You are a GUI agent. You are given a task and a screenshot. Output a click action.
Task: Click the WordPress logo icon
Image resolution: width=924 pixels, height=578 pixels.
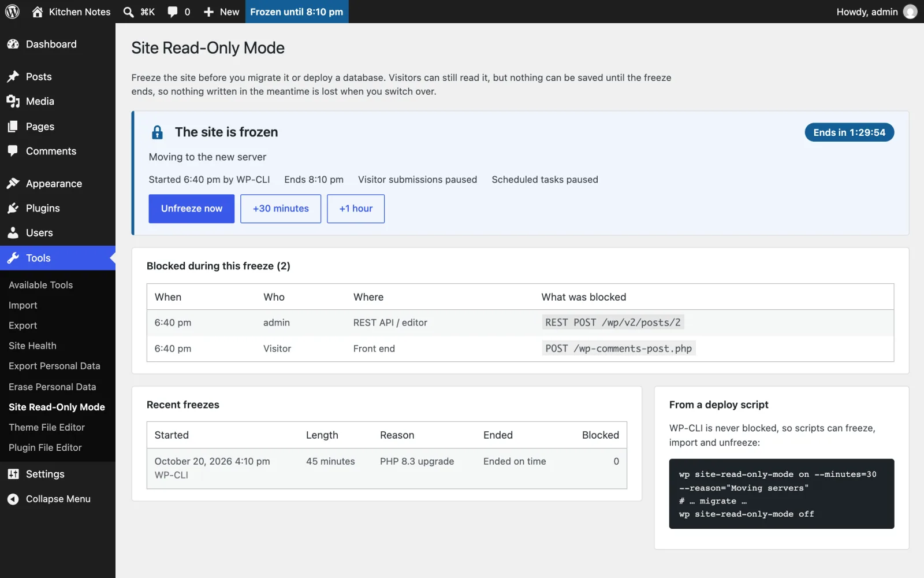(x=12, y=12)
